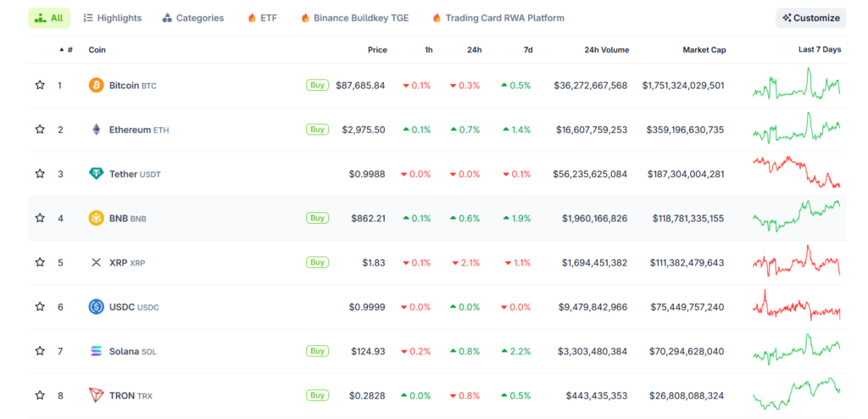Click the Ethereum logo icon
Viewport: 868px width, 419px height.
[x=97, y=130]
